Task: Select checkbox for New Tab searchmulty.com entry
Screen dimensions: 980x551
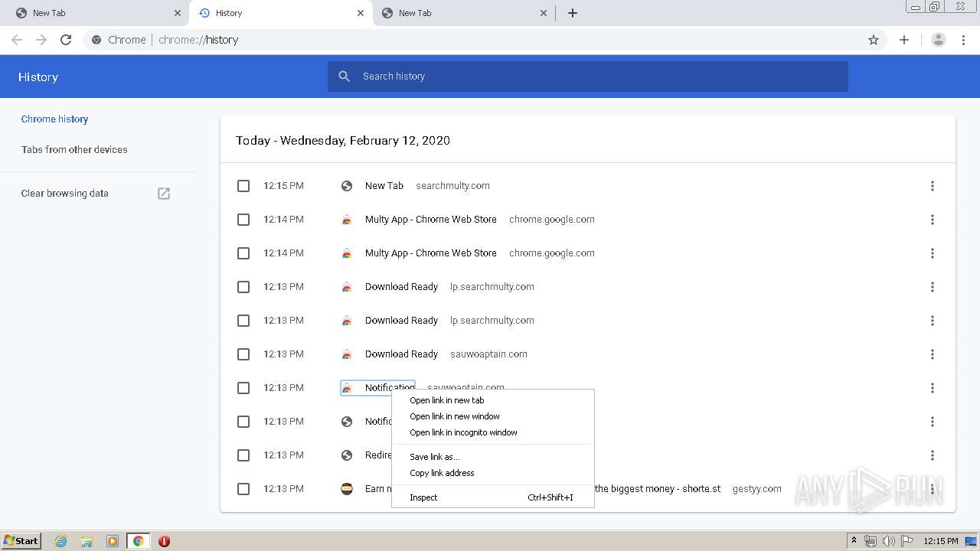Action: click(x=243, y=186)
